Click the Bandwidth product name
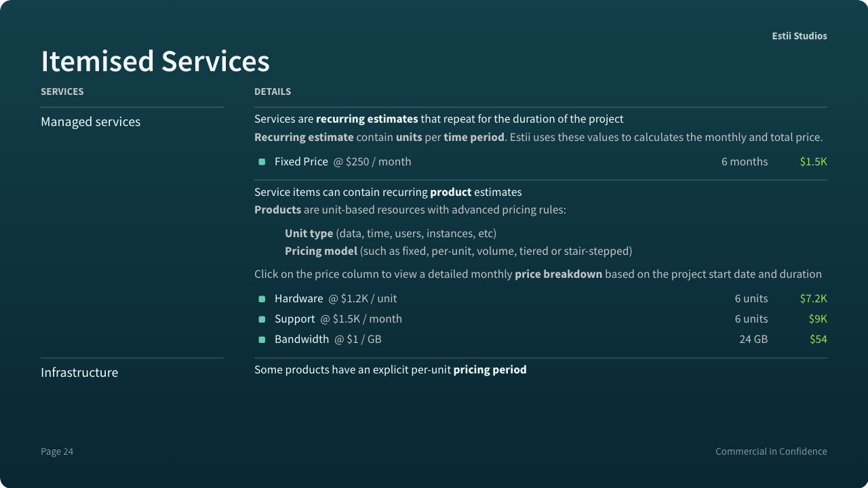 (x=302, y=340)
